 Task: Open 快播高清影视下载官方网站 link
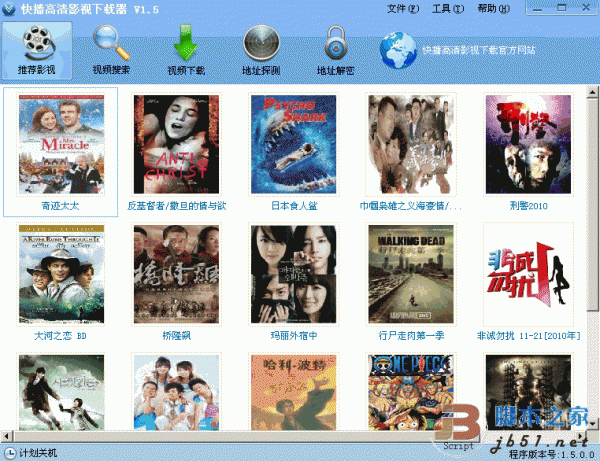pos(479,50)
